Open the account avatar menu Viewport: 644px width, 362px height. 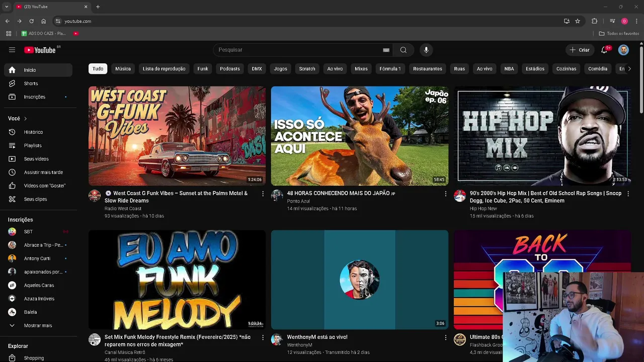pyautogui.click(x=623, y=50)
